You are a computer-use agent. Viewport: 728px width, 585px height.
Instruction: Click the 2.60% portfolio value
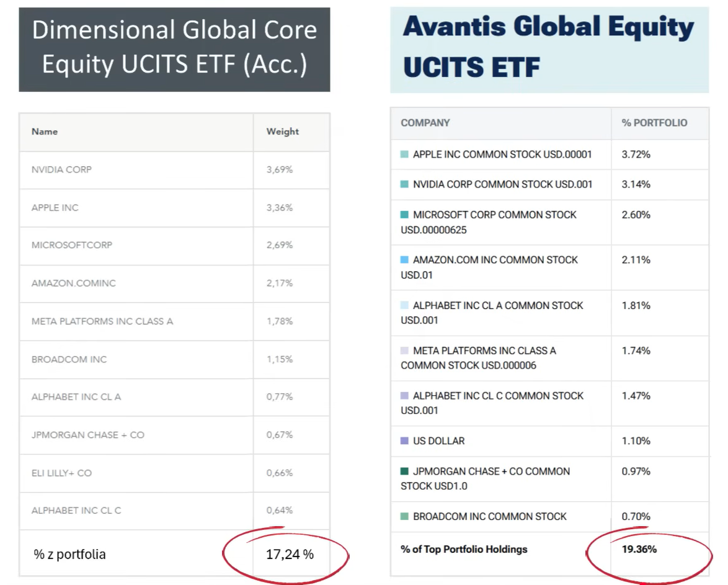point(636,215)
